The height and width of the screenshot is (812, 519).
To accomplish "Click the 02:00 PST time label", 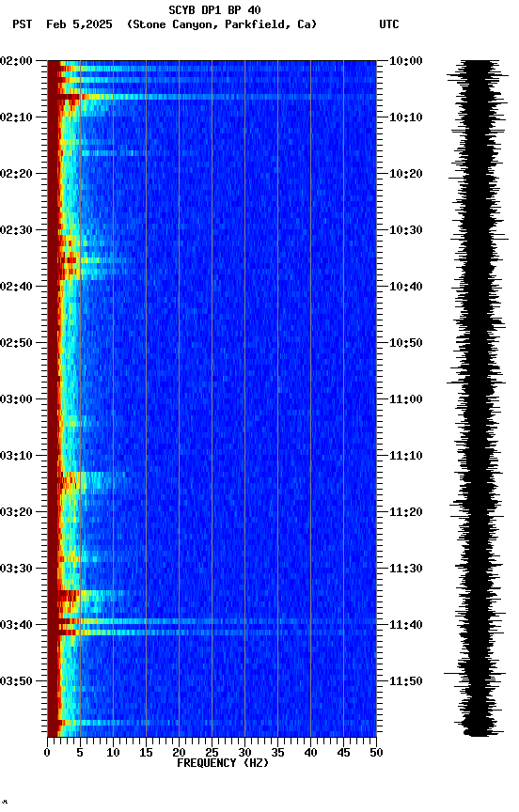I will (16, 61).
